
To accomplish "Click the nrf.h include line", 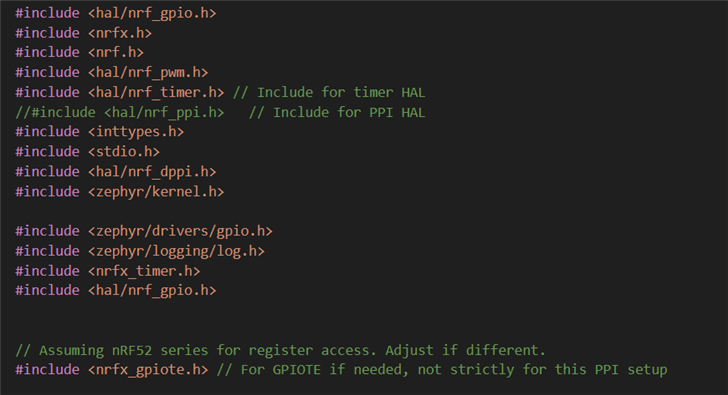I will tap(79, 52).
